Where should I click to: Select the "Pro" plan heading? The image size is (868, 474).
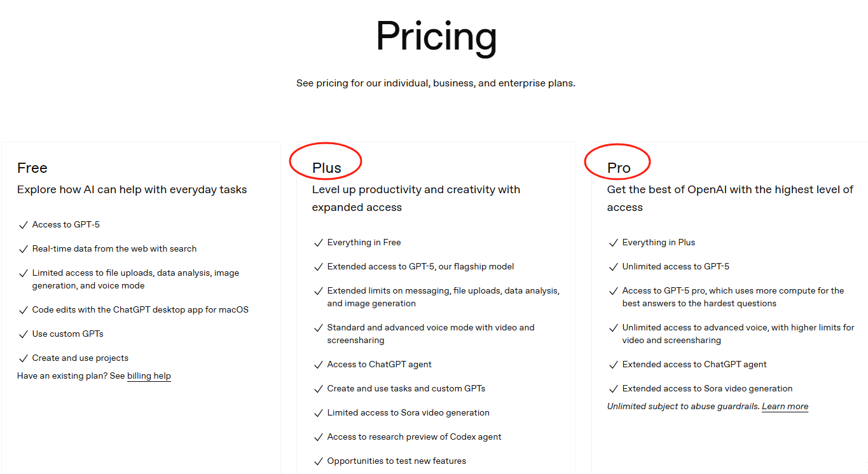click(x=619, y=168)
